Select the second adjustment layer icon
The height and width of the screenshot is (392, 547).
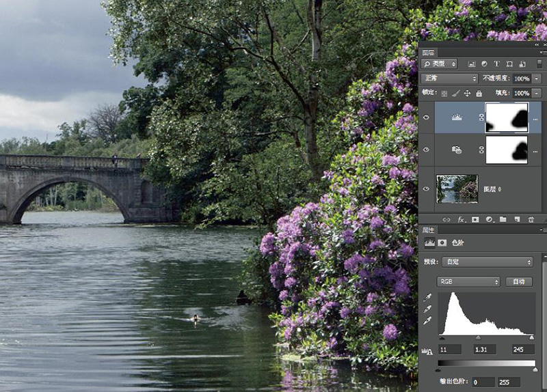pyautogui.click(x=457, y=150)
